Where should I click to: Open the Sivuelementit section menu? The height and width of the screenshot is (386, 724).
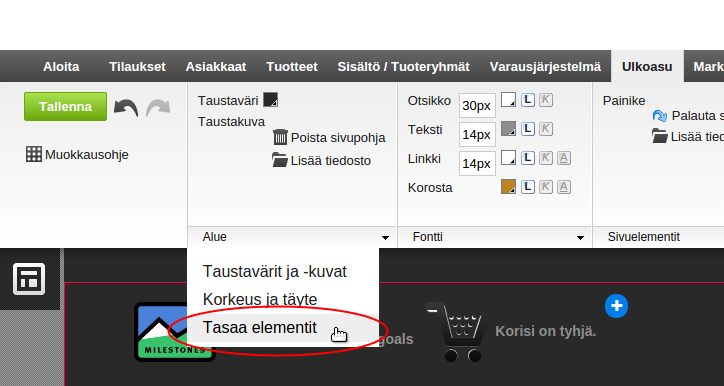[x=644, y=237]
